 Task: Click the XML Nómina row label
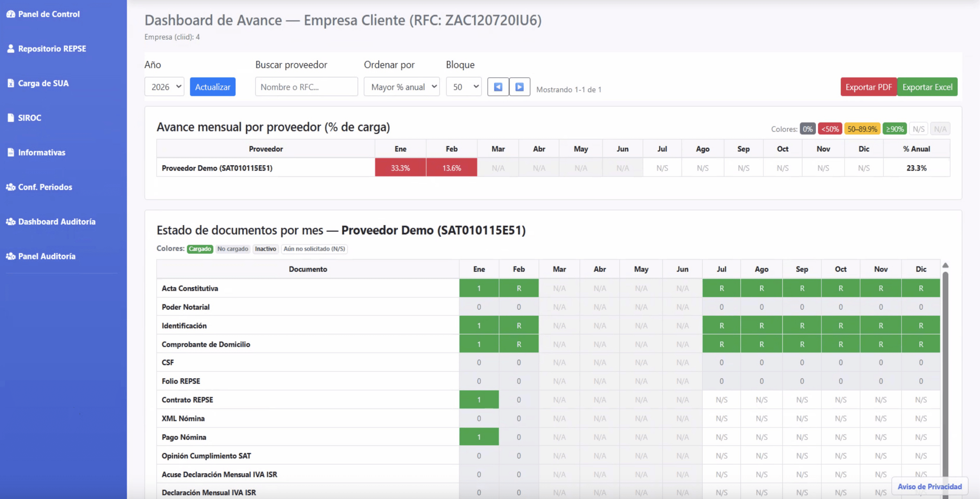[183, 418]
